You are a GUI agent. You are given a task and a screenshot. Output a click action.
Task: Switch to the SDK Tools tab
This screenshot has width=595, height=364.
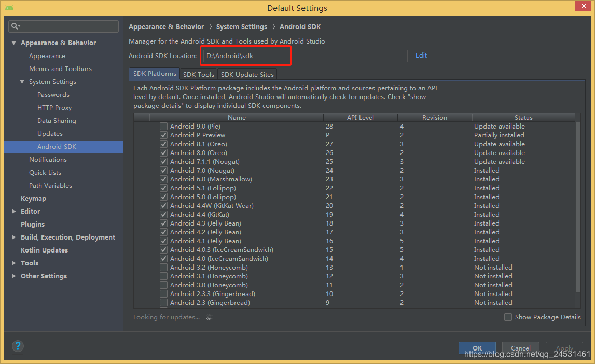pos(199,74)
